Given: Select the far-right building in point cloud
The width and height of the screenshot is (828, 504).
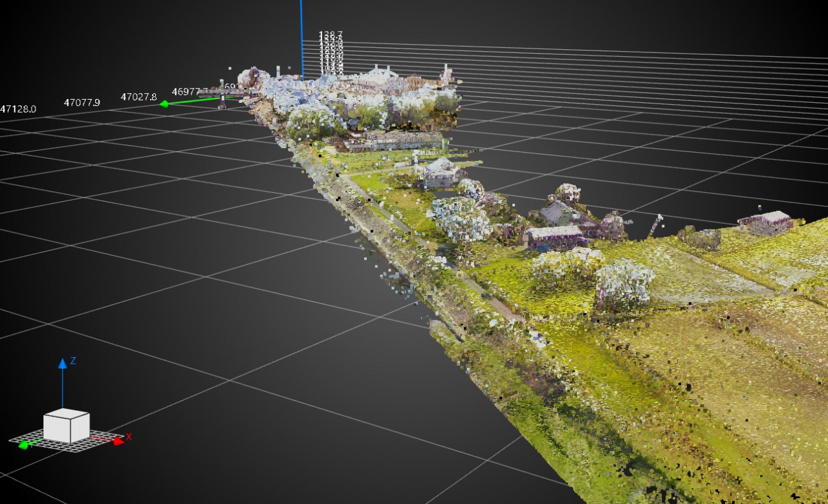Looking at the screenshot, I should 767,222.
